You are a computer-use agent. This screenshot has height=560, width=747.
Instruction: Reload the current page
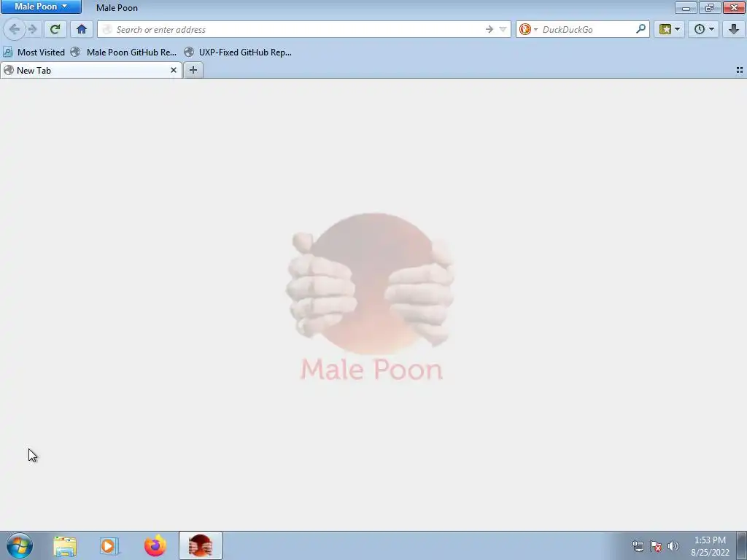tap(55, 29)
